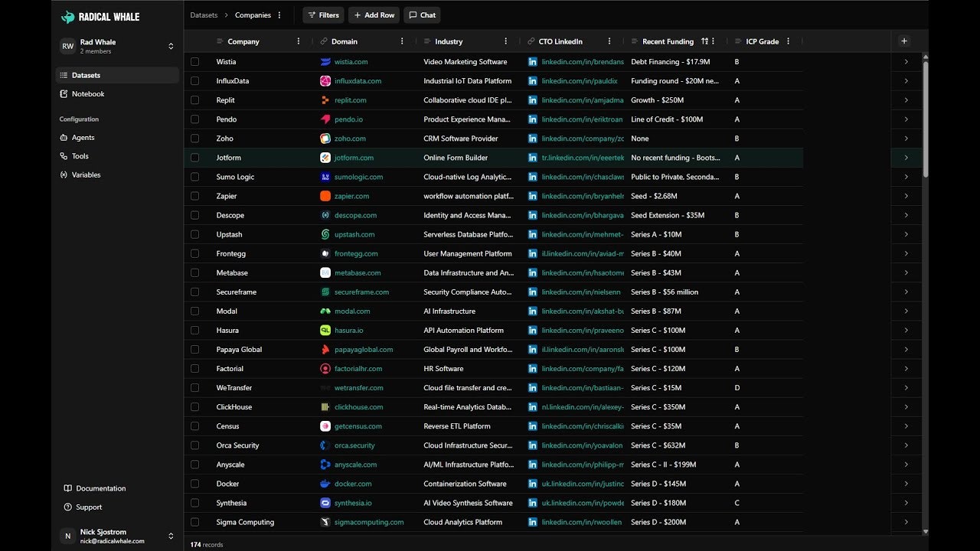The height and width of the screenshot is (551, 980).
Task: Click the Recent Funding sort icon
Action: coord(704,41)
